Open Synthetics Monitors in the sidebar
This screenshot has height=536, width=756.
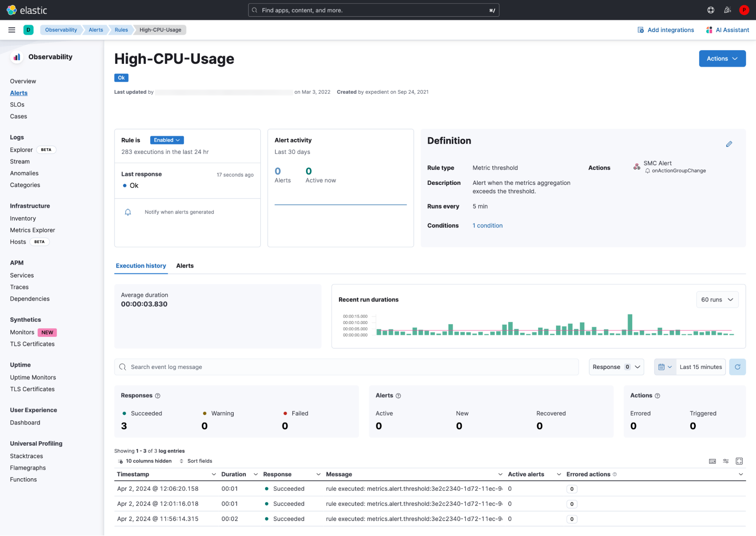pyautogui.click(x=22, y=332)
